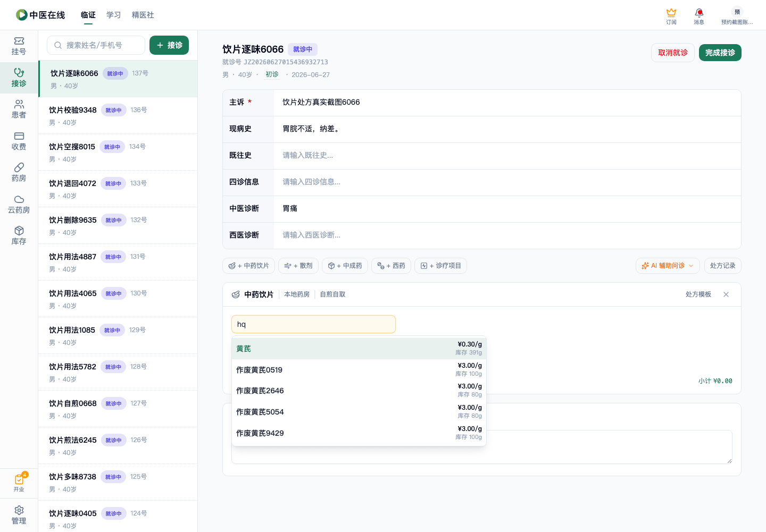Click the 现病史 field
This screenshot has width=766, height=532.
pyautogui.click(x=507, y=129)
